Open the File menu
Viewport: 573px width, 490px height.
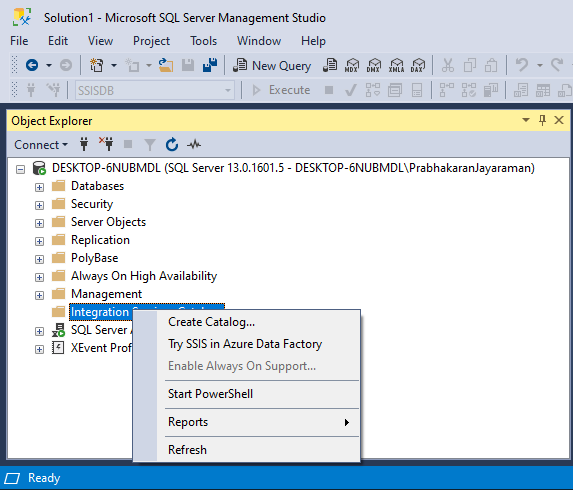click(19, 41)
